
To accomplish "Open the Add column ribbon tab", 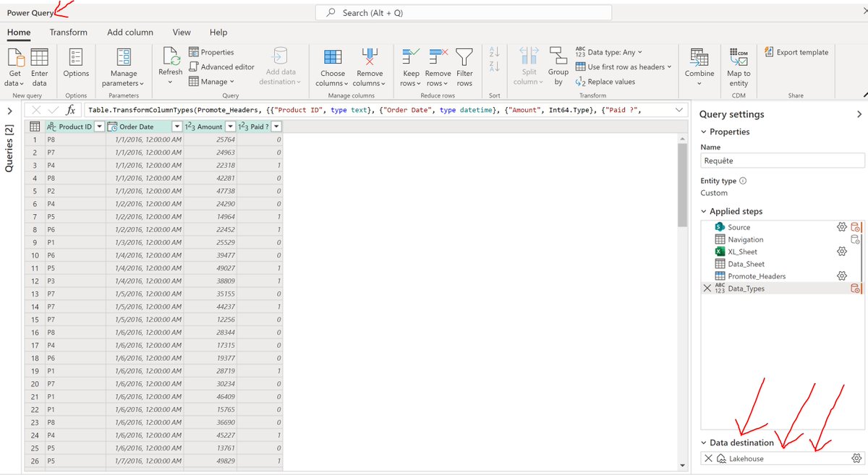I will pyautogui.click(x=130, y=33).
